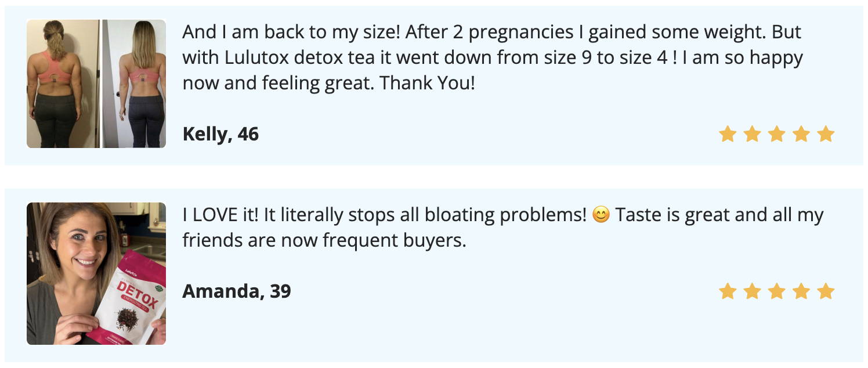The image size is (868, 368).
Task: Open Kelly's before and after photo
Action: [x=96, y=84]
